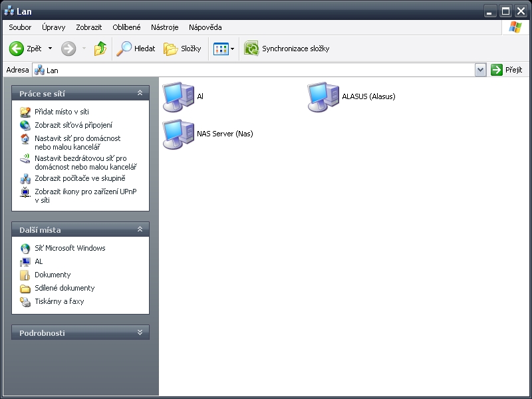532x399 pixels.
Task: Open the Oblíbené menu
Action: (126, 27)
